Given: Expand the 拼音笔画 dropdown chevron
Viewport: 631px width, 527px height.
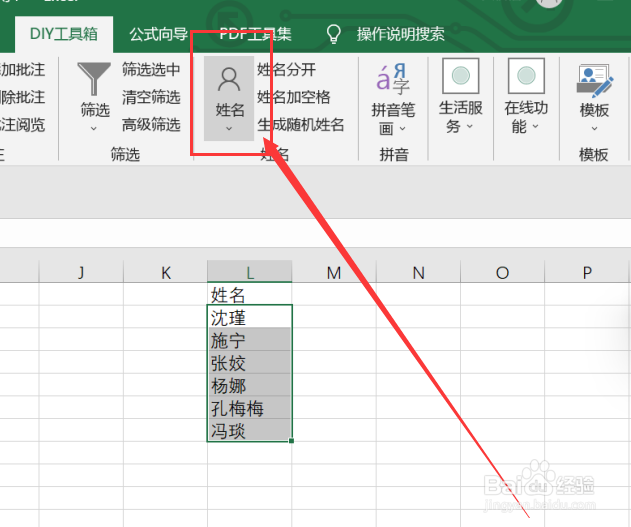Looking at the screenshot, I should 403,129.
